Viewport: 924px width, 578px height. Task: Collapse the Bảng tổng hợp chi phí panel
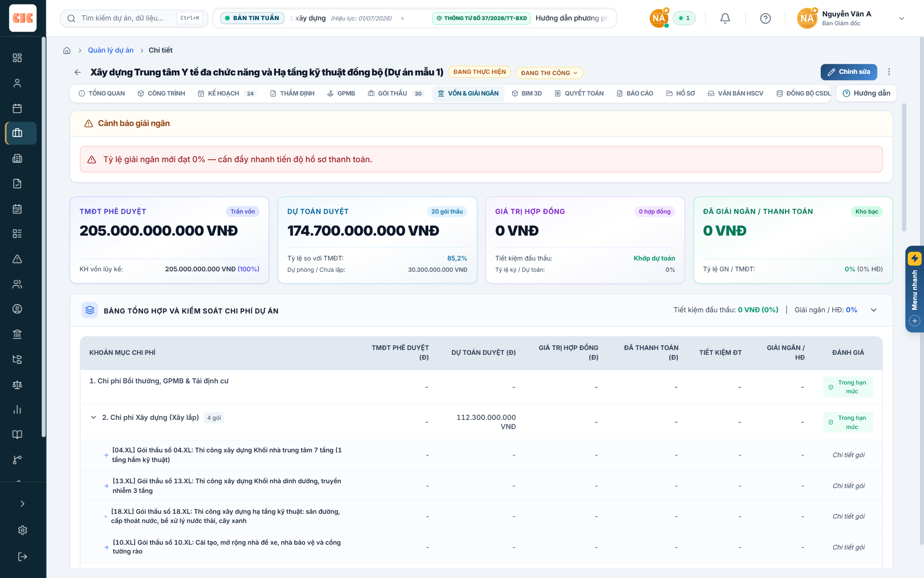pyautogui.click(x=874, y=310)
